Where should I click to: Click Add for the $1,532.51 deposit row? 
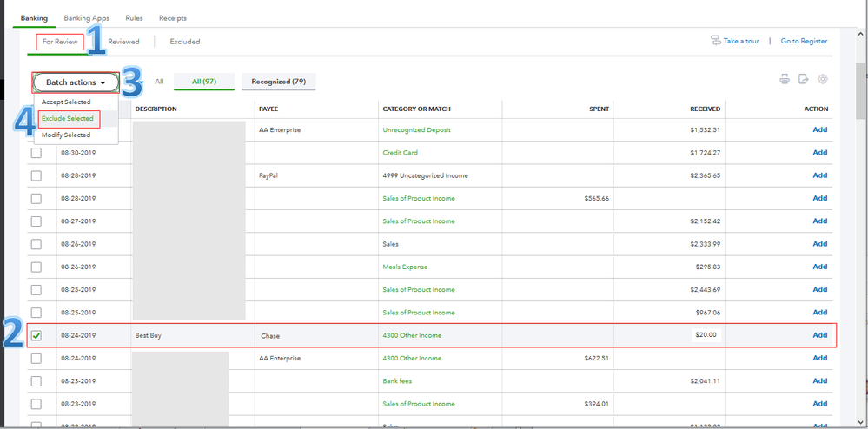[x=820, y=129]
